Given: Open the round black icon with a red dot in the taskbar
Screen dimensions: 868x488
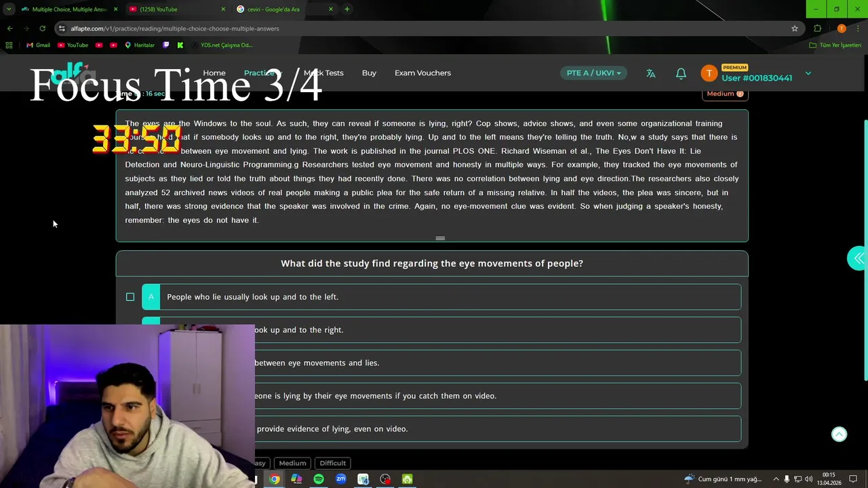Looking at the screenshot, I should pos(385,479).
